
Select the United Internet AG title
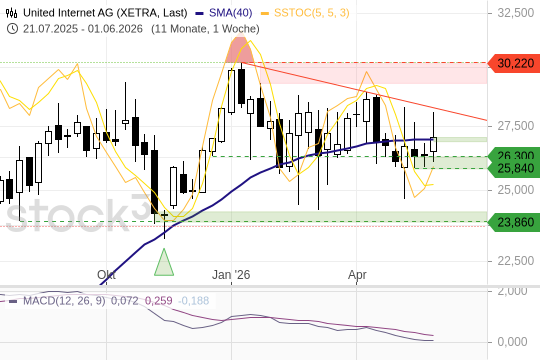click(x=105, y=13)
